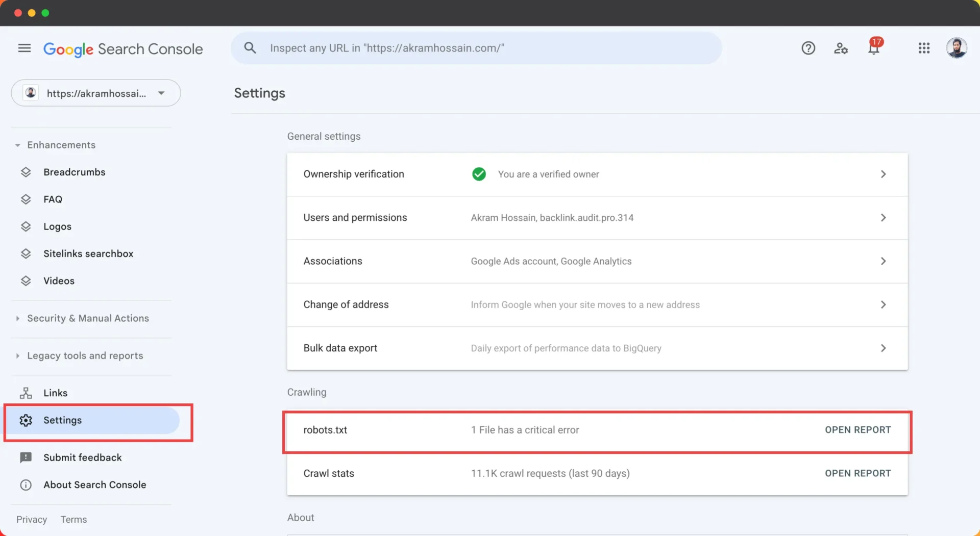Open Bulk data export chevron
The width and height of the screenshot is (980, 536).
coord(883,348)
